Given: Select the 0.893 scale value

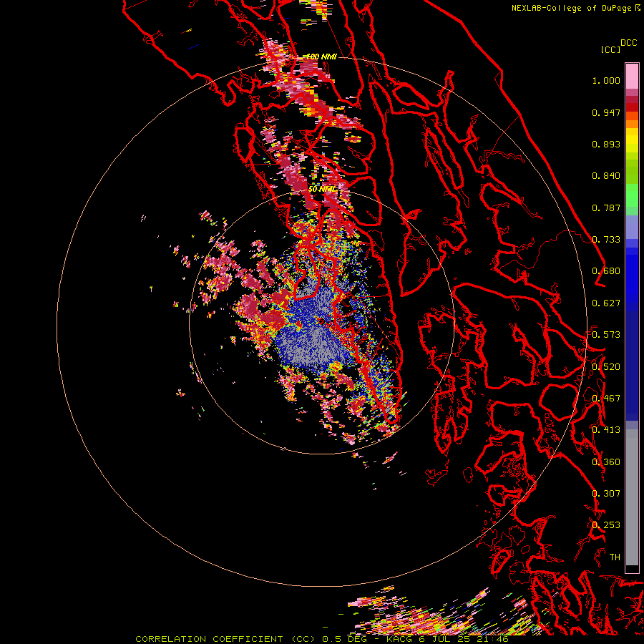Looking at the screenshot, I should (x=606, y=144).
